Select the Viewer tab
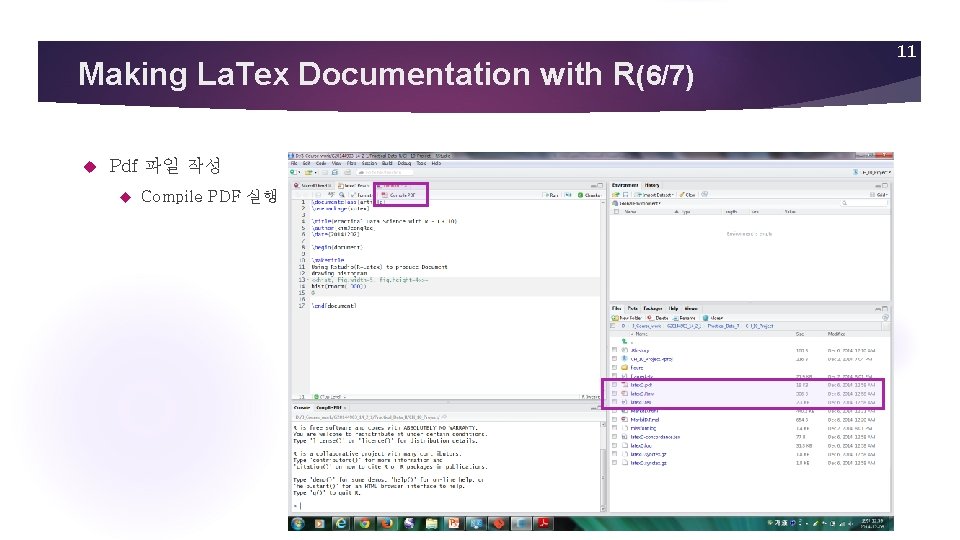Screen dimensions: 960x540 coord(691,309)
